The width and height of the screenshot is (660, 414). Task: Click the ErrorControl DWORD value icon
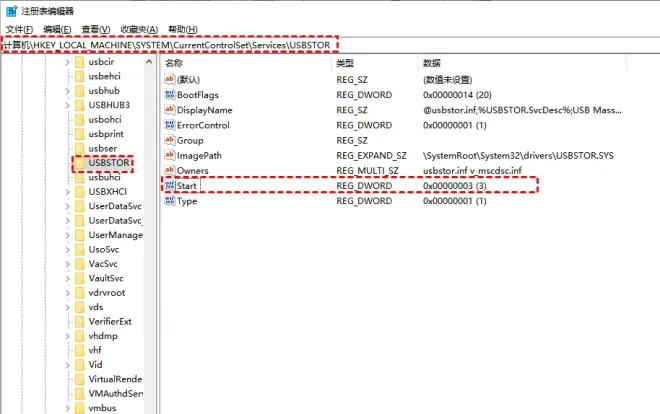click(x=170, y=125)
